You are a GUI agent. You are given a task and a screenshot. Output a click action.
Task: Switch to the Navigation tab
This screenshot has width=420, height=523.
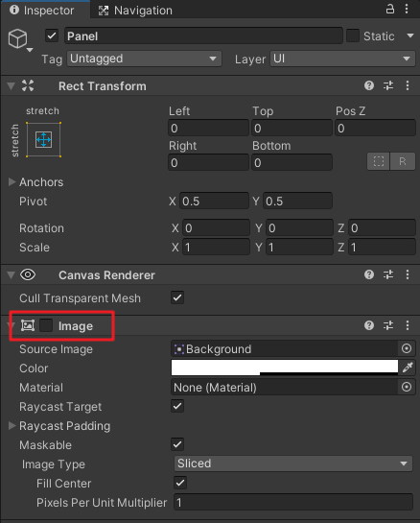pyautogui.click(x=135, y=11)
